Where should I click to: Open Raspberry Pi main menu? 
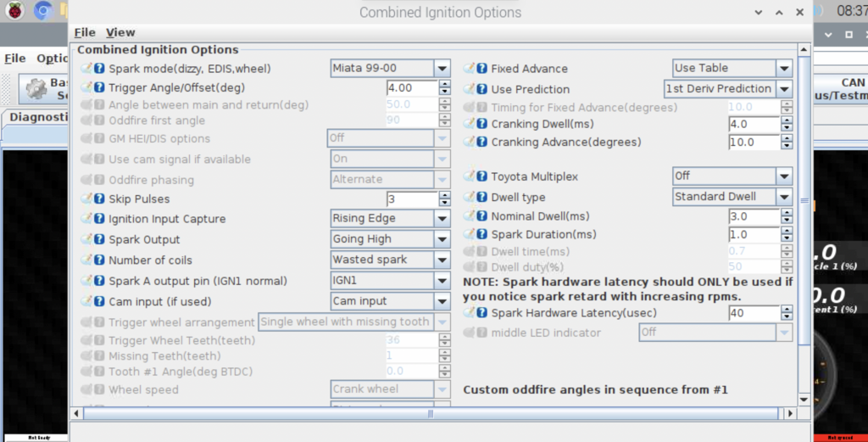tap(15, 10)
